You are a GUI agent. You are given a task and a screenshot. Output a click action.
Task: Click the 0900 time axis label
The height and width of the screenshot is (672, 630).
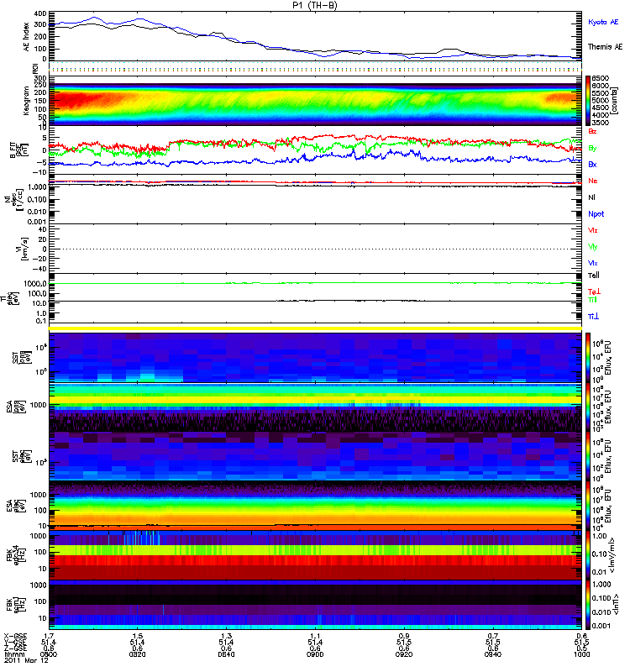point(315,654)
